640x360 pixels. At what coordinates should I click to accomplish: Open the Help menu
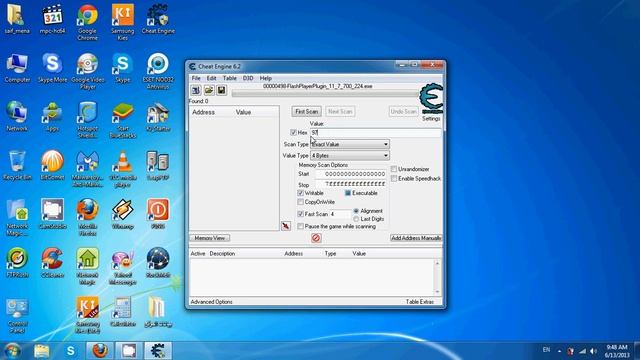pos(266,78)
